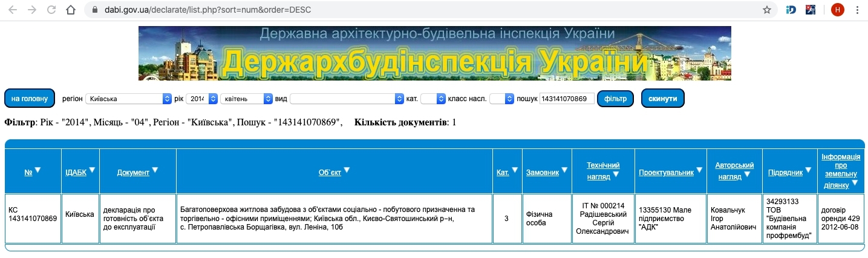Screen dimensions: 868x258
Task: Sort by Об'єкт column arrow icon
Action: click(x=347, y=171)
